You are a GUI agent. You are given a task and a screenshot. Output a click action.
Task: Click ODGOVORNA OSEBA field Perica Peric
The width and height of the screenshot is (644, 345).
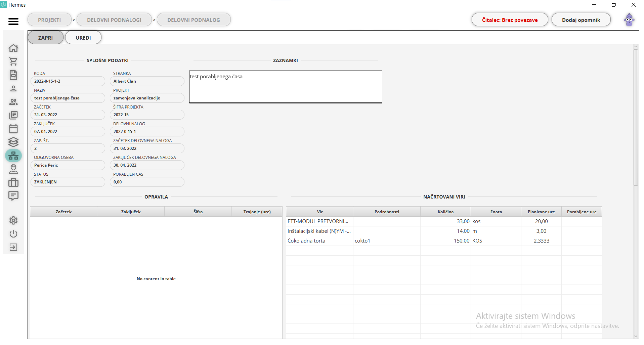tap(68, 165)
